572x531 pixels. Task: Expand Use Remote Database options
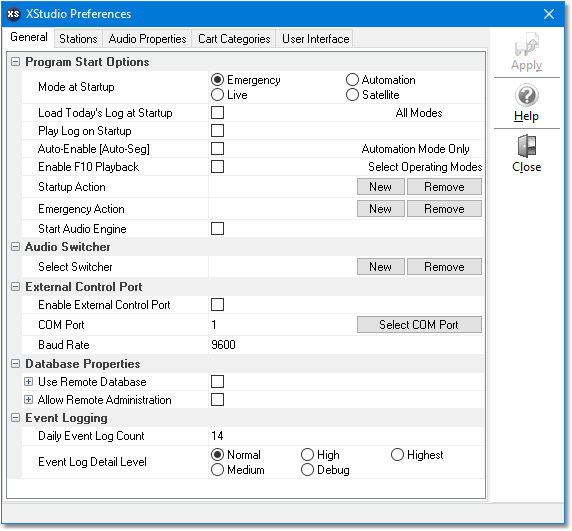point(28,382)
